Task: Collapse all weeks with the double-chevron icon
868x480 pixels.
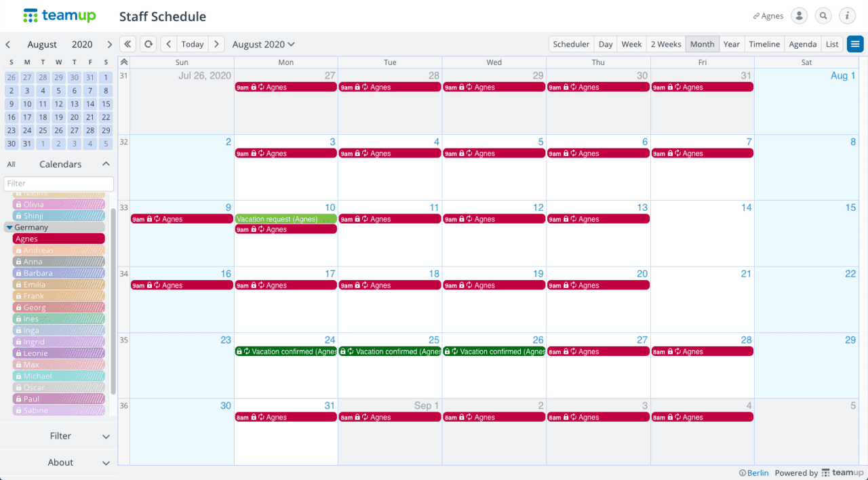Action: 123,62
